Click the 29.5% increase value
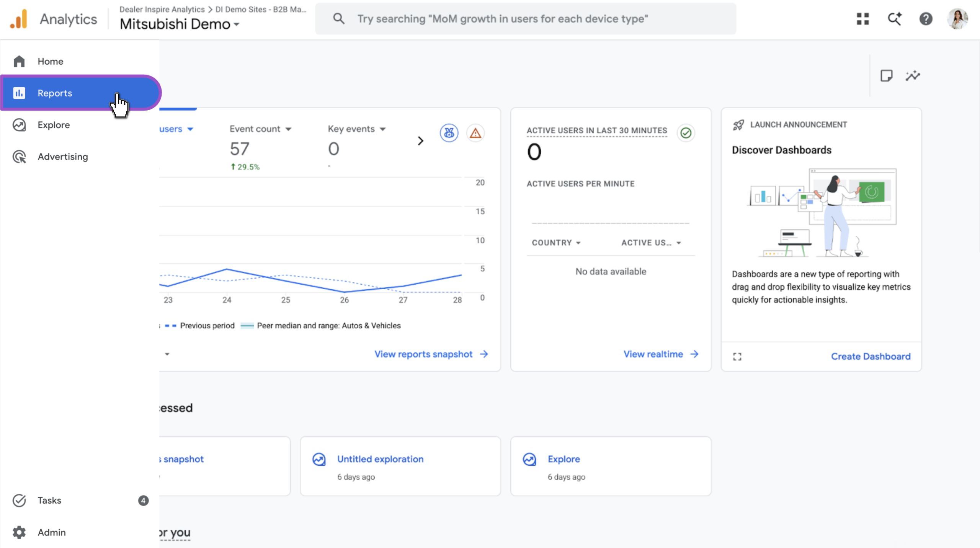This screenshot has width=980, height=548. (x=245, y=167)
